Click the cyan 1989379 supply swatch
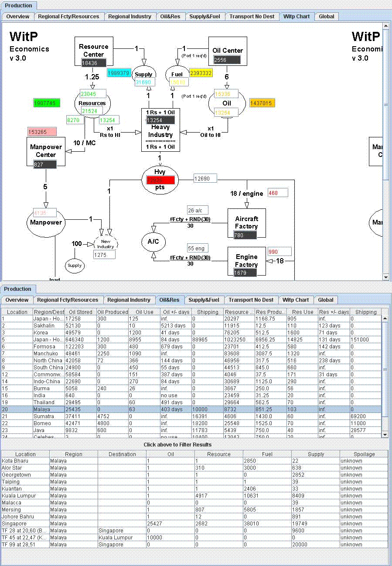This screenshot has height=566, width=392. [119, 73]
